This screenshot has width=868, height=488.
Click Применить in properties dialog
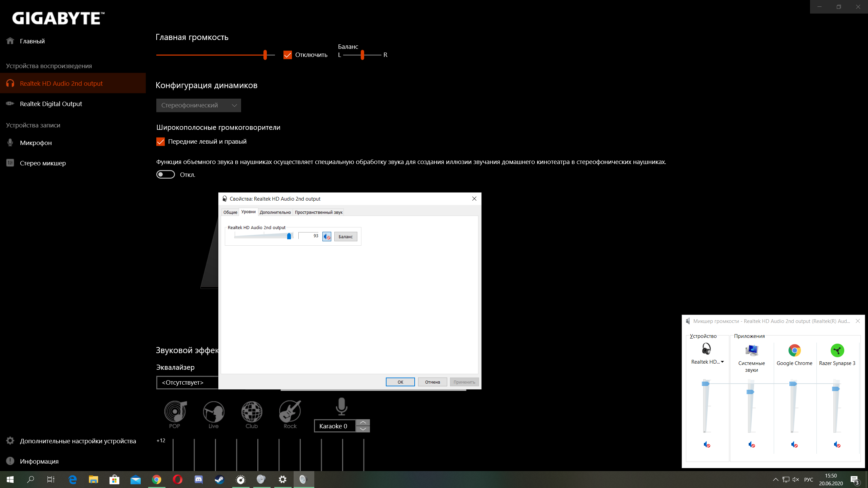465,382
